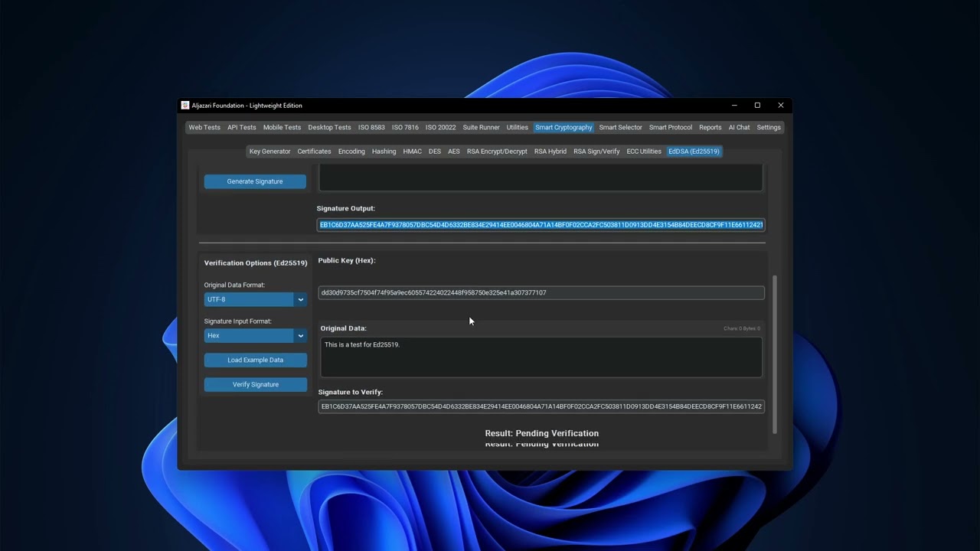
Task: Click inside the Signature Output hex field
Action: pyautogui.click(x=541, y=225)
